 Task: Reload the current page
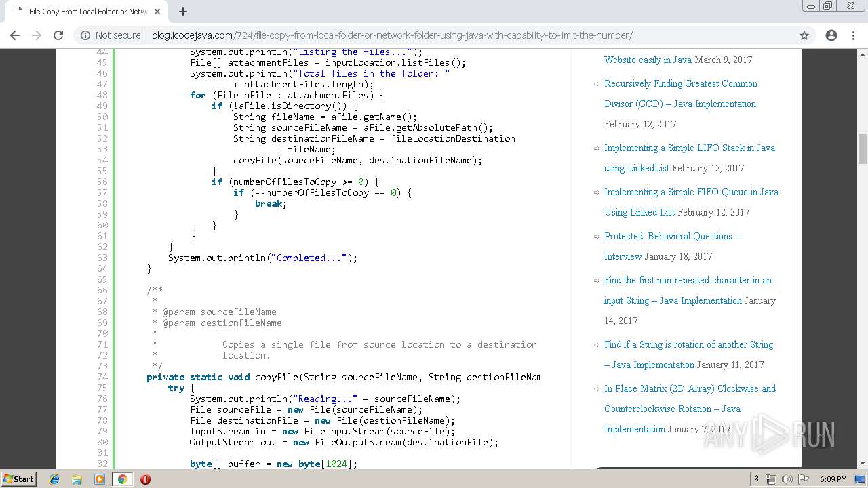(58, 35)
